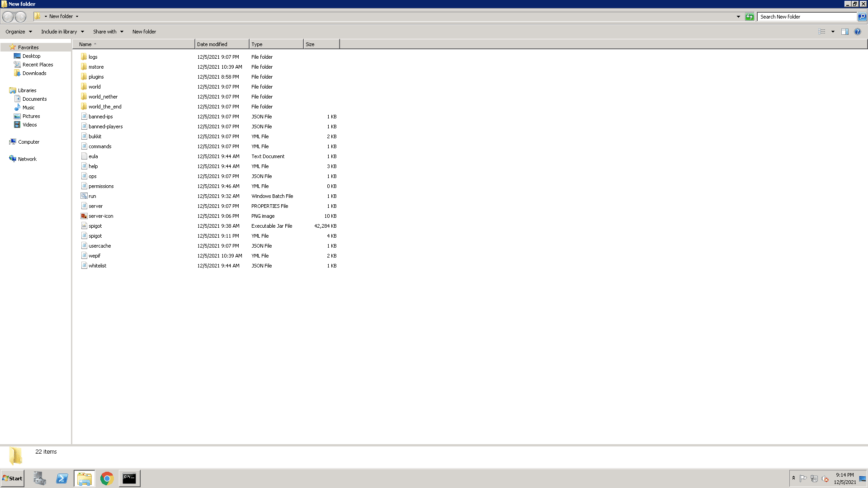
Task: Open the Help question mark icon
Action: pos(858,32)
